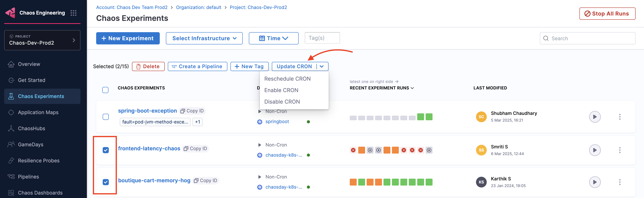Go to ChaosHubs in sidebar
This screenshot has height=198, width=644.
(31, 128)
